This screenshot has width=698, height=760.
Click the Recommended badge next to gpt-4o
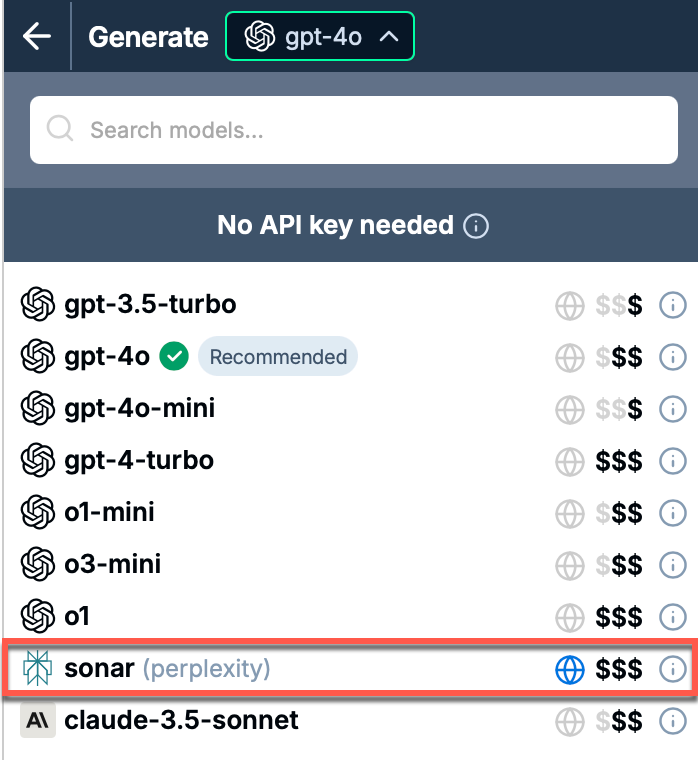tap(278, 357)
